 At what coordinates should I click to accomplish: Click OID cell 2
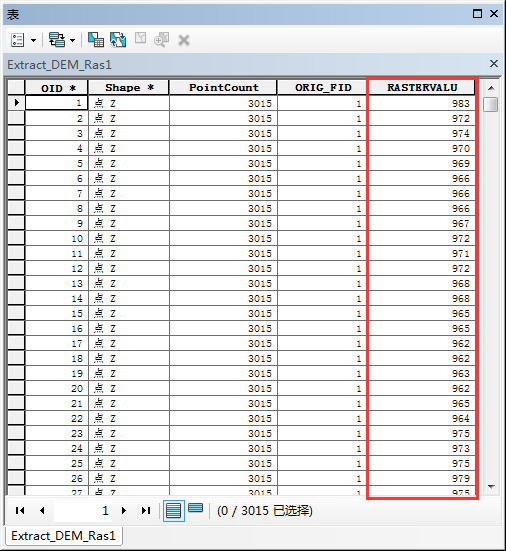[56, 118]
